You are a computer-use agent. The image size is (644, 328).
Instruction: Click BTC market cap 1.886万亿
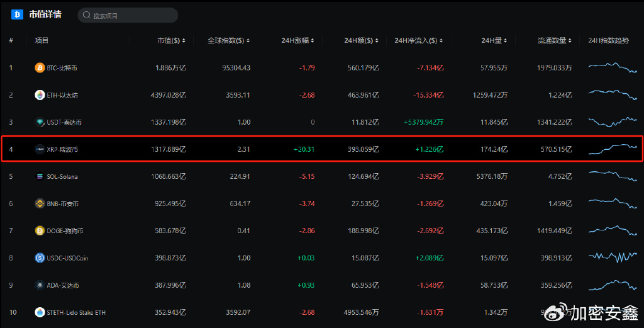pos(170,68)
